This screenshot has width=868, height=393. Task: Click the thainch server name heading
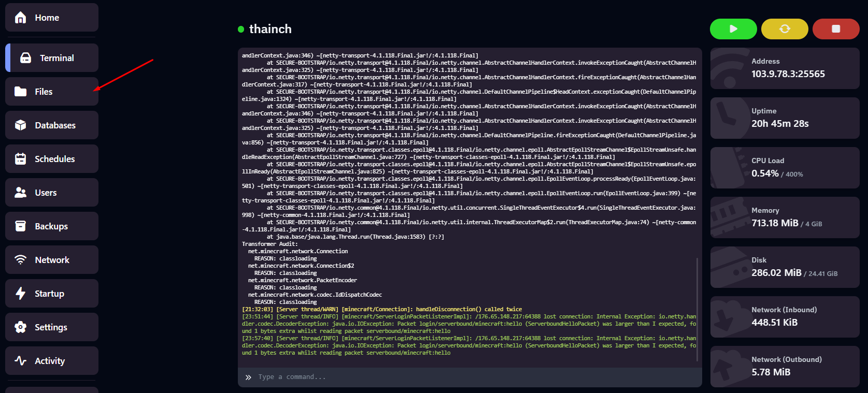(270, 29)
